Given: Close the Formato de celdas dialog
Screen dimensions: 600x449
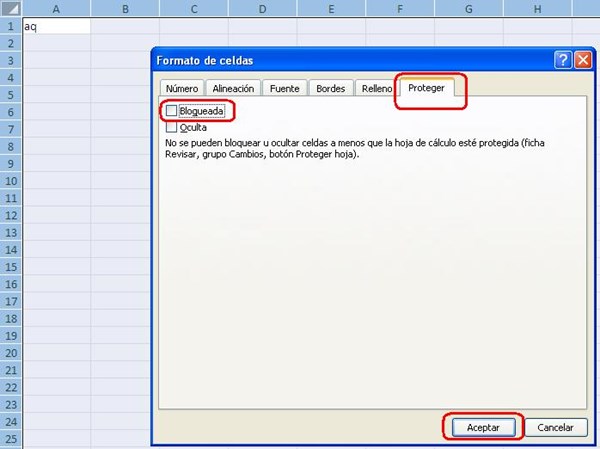Looking at the screenshot, I should click(x=583, y=60).
